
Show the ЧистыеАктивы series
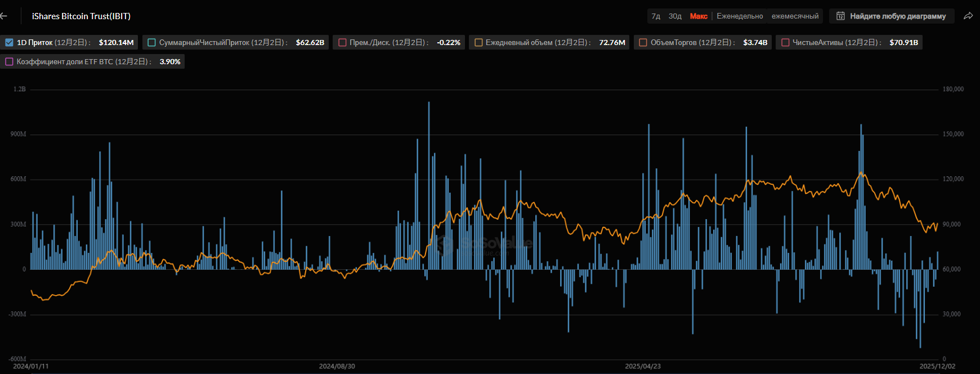785,43
